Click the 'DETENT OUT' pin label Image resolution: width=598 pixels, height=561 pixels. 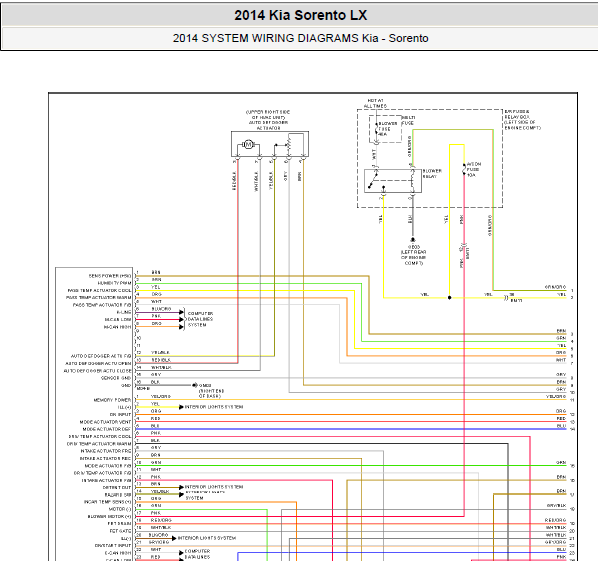click(x=117, y=488)
